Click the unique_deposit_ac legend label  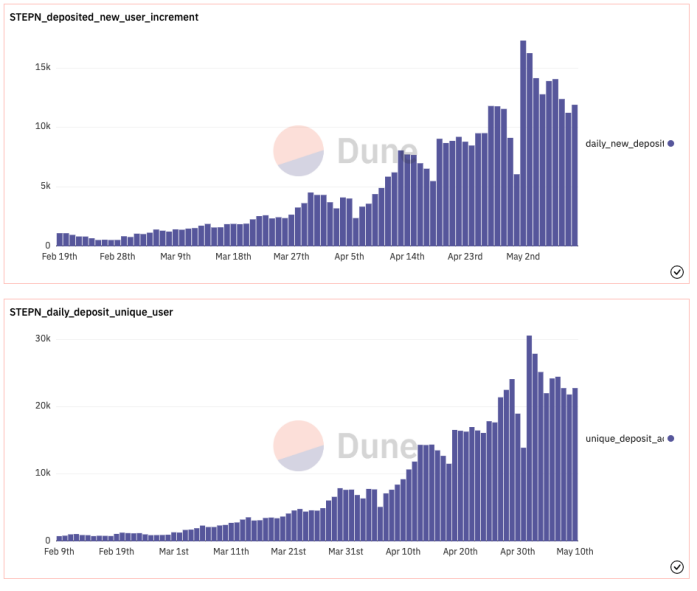(625, 439)
